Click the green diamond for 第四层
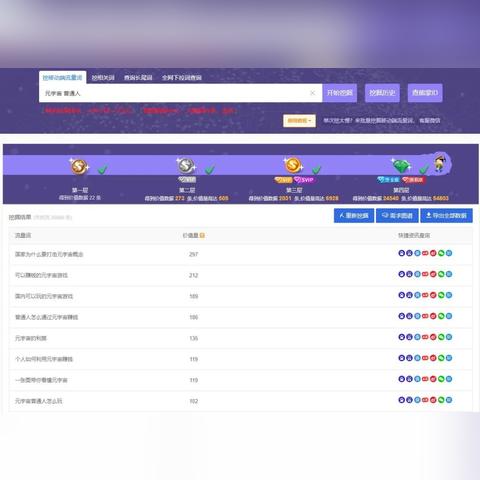480x480 pixels. (x=401, y=166)
